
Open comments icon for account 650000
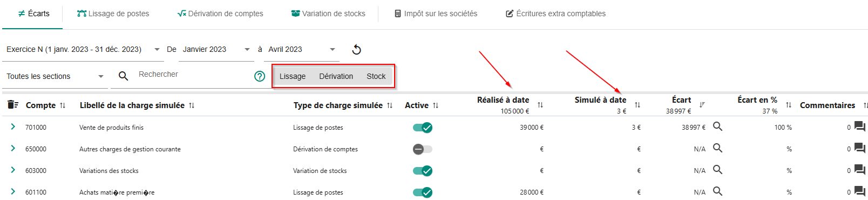(860, 149)
